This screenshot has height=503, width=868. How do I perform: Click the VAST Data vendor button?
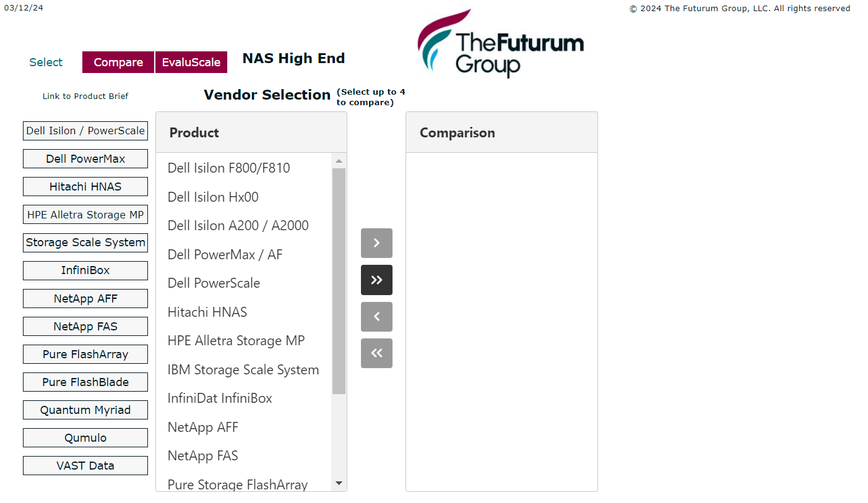pos(85,465)
